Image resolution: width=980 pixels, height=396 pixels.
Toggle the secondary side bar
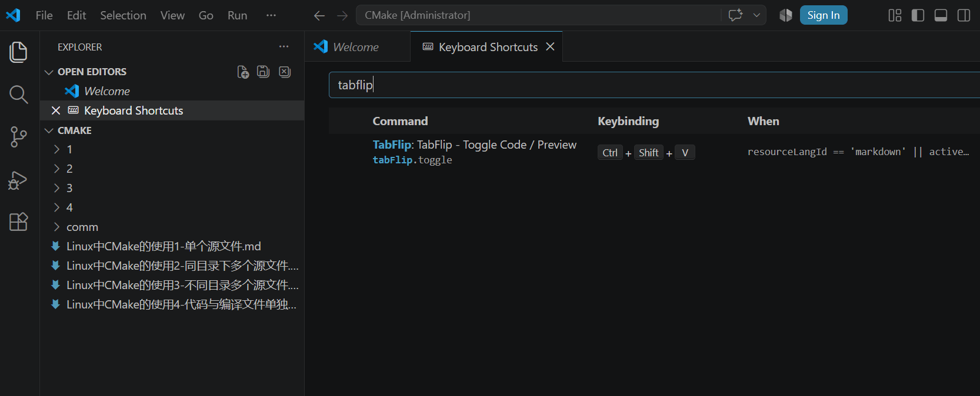(964, 15)
